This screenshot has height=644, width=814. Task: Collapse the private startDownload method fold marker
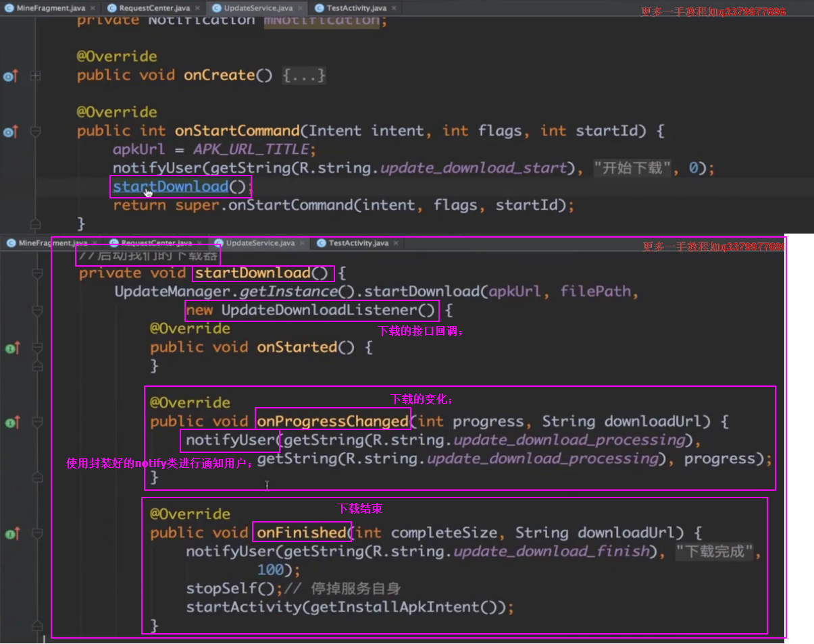[x=37, y=273]
